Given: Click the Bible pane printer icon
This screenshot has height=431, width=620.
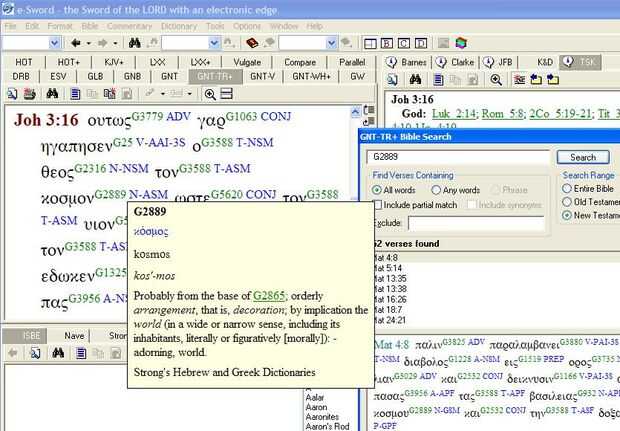Looking at the screenshot, I should [x=30, y=94].
